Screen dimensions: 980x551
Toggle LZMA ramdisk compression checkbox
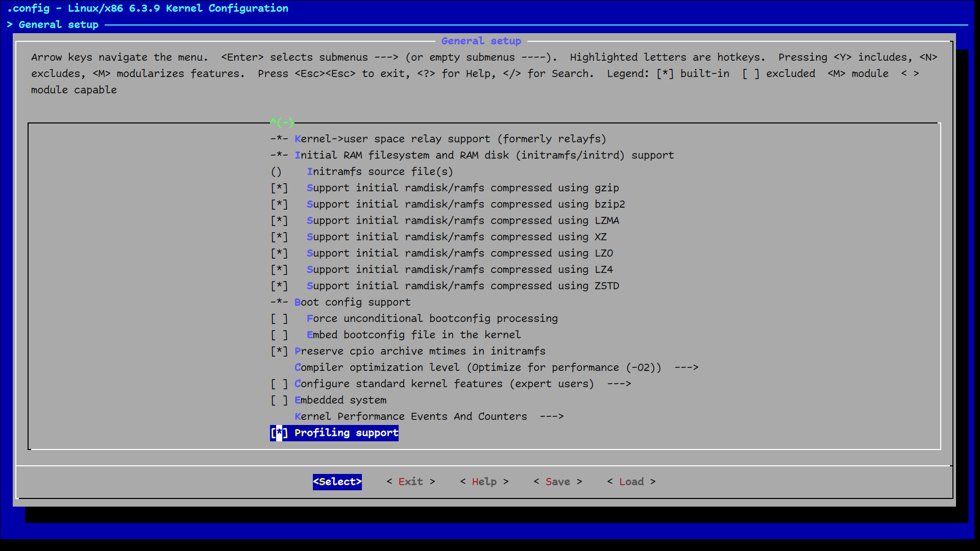(279, 220)
